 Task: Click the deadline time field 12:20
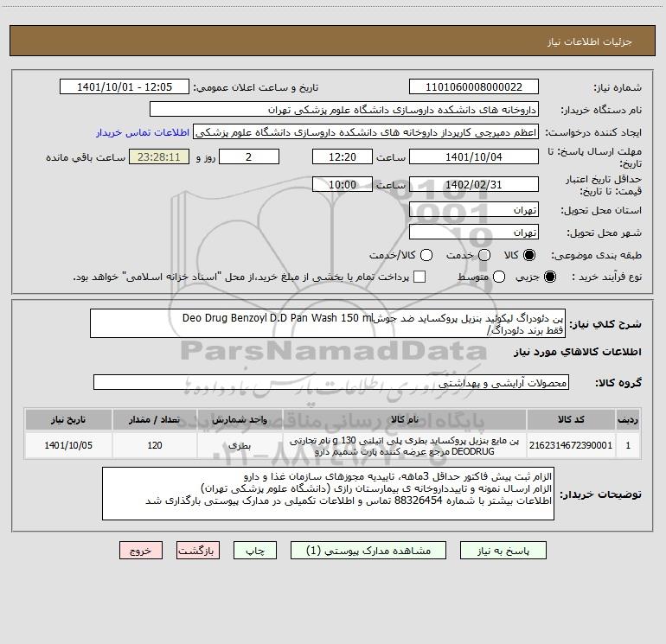[x=343, y=156]
